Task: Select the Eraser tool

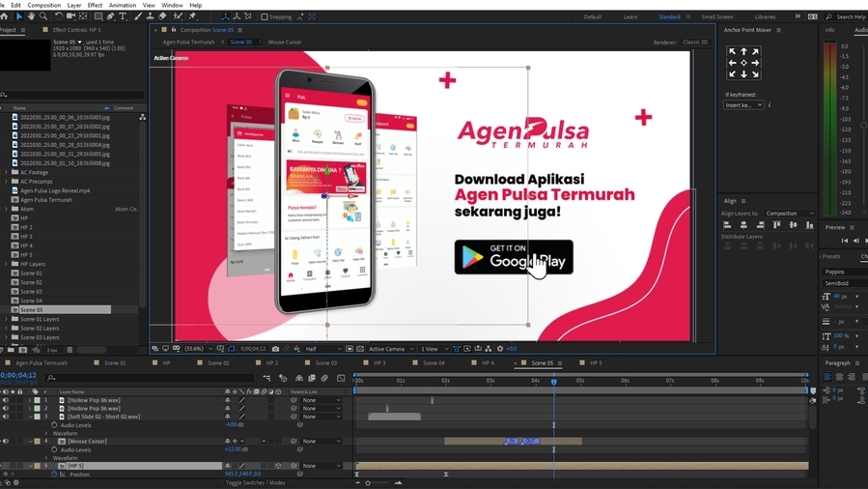Action: click(x=162, y=16)
